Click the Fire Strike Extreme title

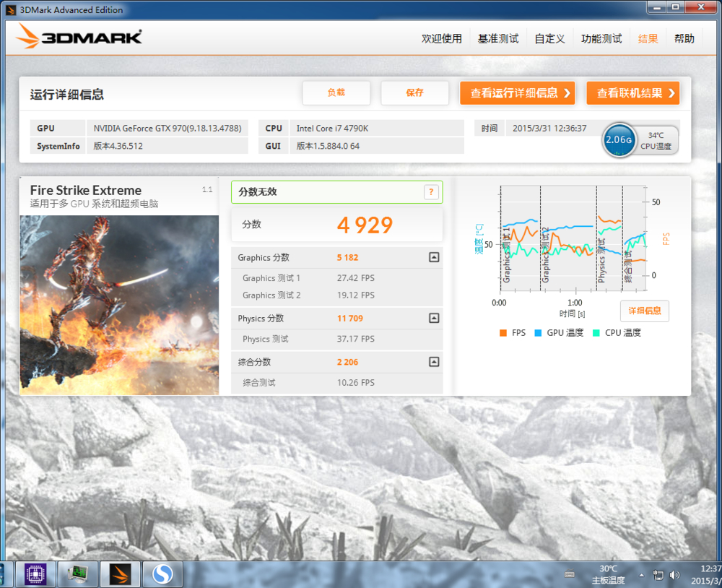pos(86,190)
